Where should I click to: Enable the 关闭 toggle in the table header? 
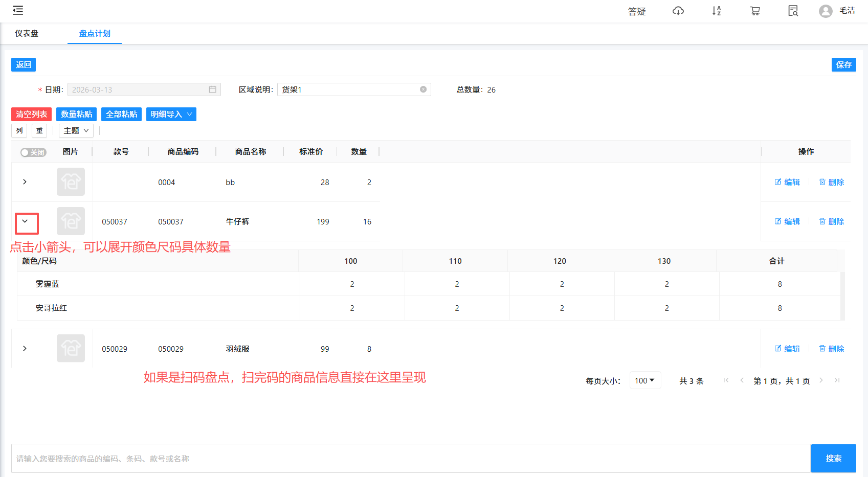tap(33, 152)
